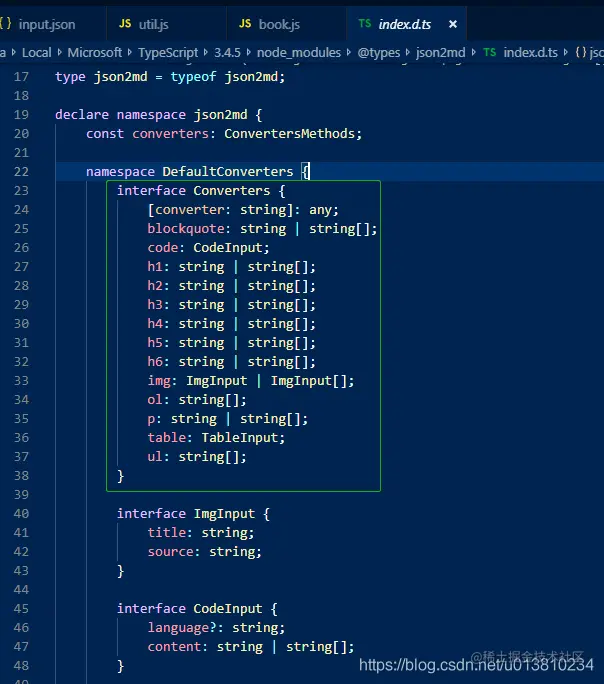Click 'declare' keyword on line 19
This screenshot has width=604, height=684.
coord(82,115)
